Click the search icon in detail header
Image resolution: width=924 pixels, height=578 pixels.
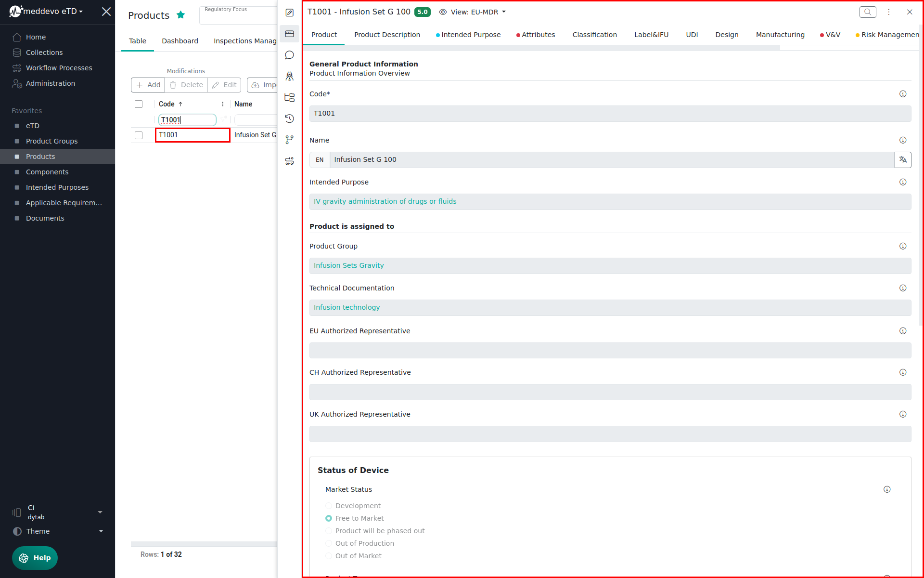point(867,12)
